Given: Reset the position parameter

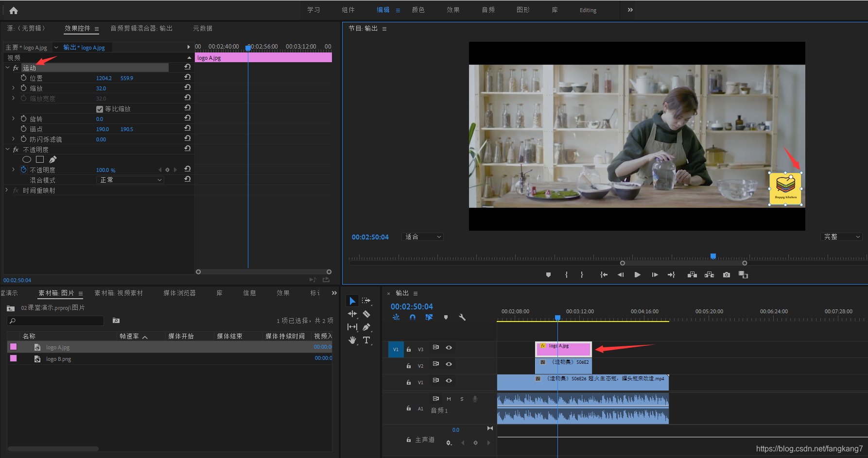Looking at the screenshot, I should pos(188,77).
